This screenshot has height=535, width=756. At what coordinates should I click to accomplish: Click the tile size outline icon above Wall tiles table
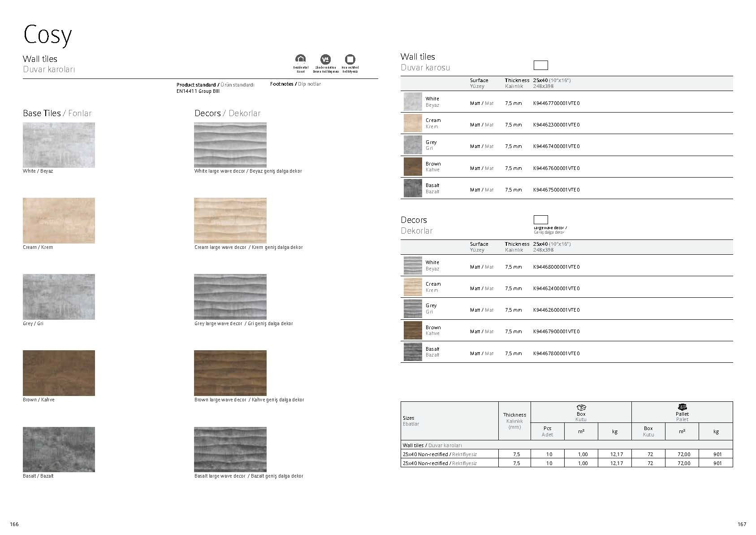click(540, 65)
